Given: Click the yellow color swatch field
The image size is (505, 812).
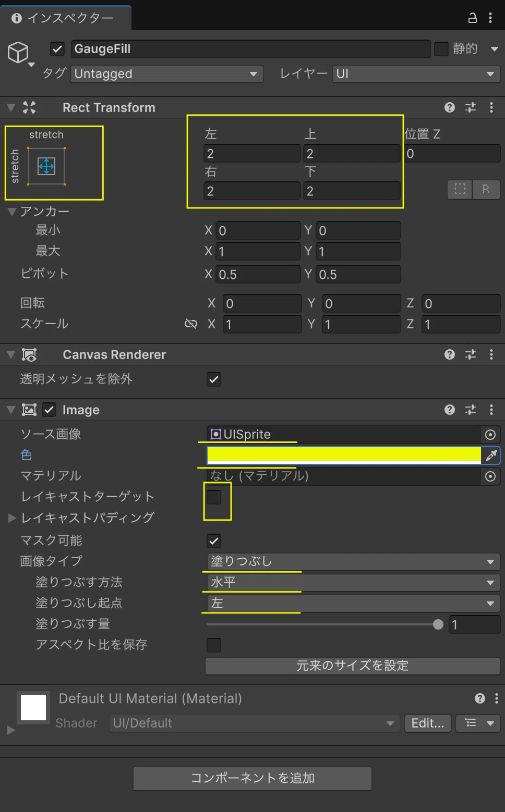Looking at the screenshot, I should pyautogui.click(x=344, y=456).
